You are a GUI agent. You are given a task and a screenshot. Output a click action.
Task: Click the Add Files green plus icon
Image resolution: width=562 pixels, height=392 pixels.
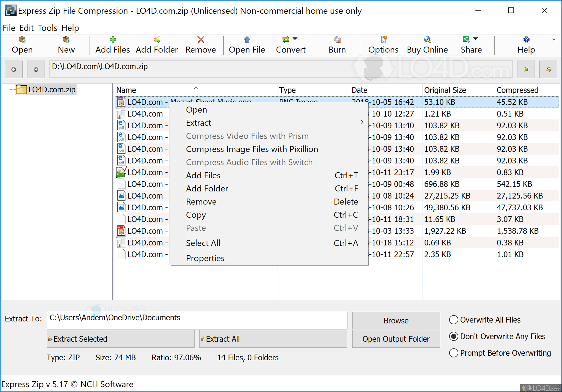tap(113, 39)
